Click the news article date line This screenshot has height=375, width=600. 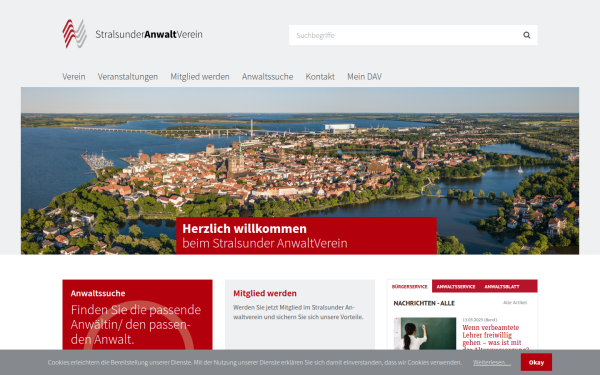(479, 320)
